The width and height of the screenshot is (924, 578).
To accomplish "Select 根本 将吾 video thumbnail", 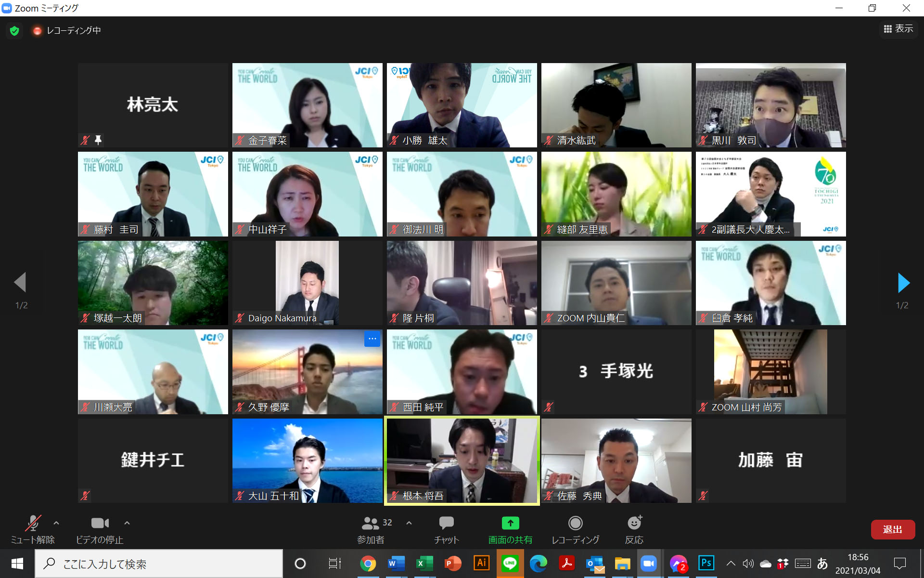I will (462, 460).
